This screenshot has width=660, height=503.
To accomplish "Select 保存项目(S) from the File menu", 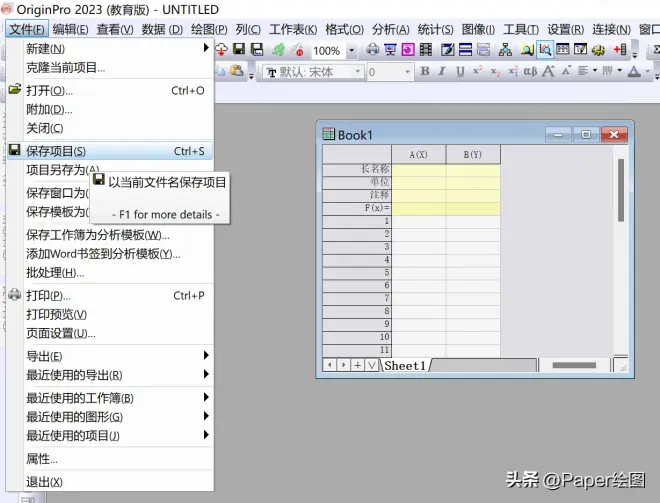I will (110, 151).
